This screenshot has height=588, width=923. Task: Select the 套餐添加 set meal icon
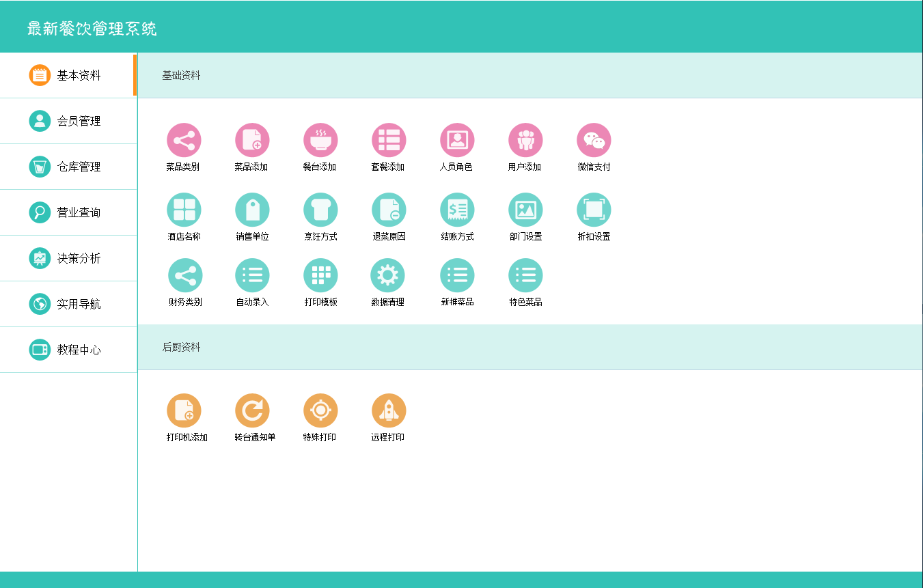tap(389, 140)
